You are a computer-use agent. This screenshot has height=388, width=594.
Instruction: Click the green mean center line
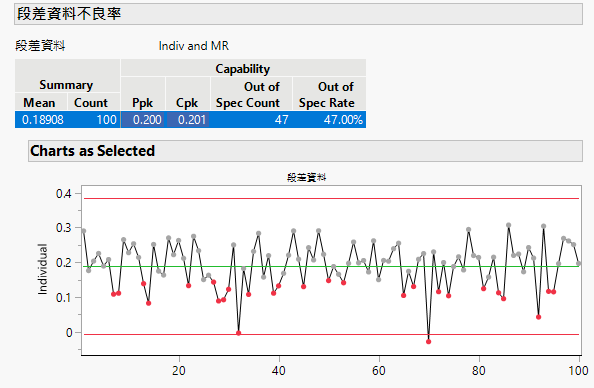(x=331, y=266)
